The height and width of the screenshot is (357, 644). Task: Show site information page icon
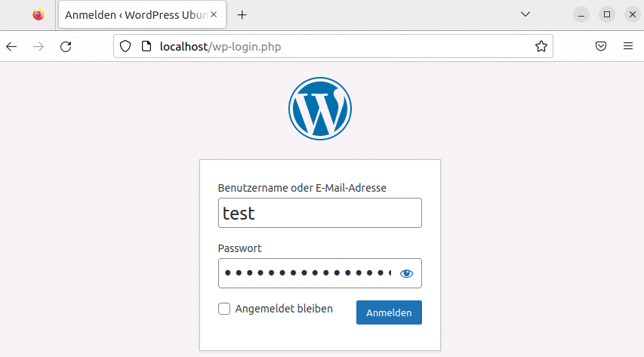tap(146, 47)
